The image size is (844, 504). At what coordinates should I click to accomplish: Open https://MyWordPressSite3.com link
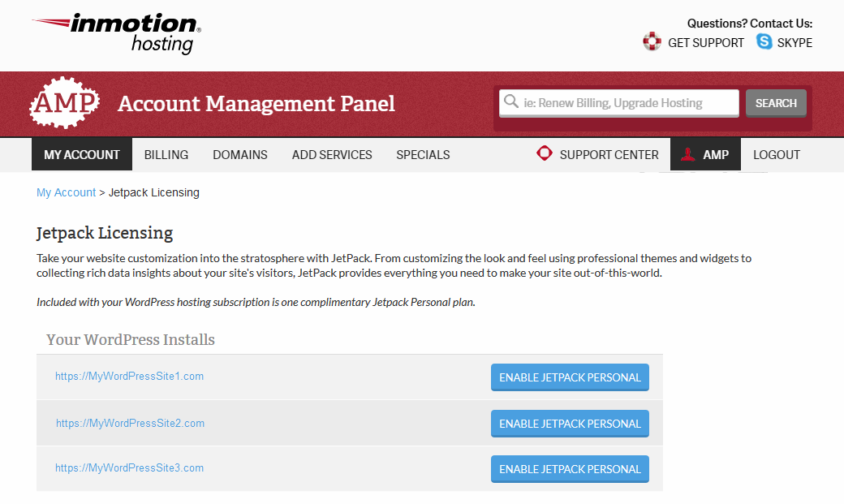(x=129, y=468)
